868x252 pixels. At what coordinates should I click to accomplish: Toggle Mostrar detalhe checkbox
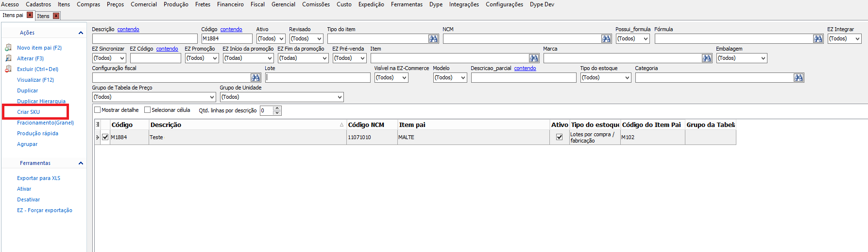tap(97, 110)
